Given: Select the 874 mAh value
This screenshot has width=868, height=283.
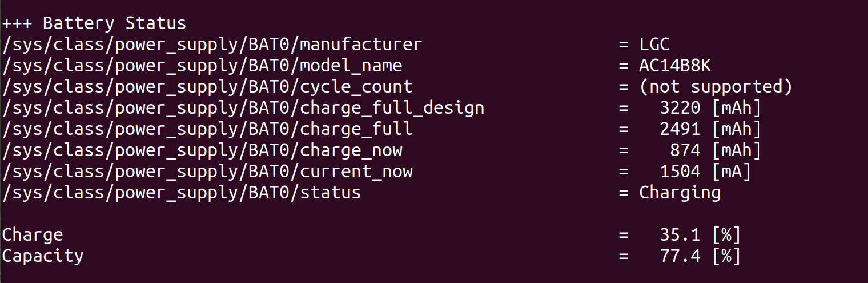Looking at the screenshot, I should [716, 150].
